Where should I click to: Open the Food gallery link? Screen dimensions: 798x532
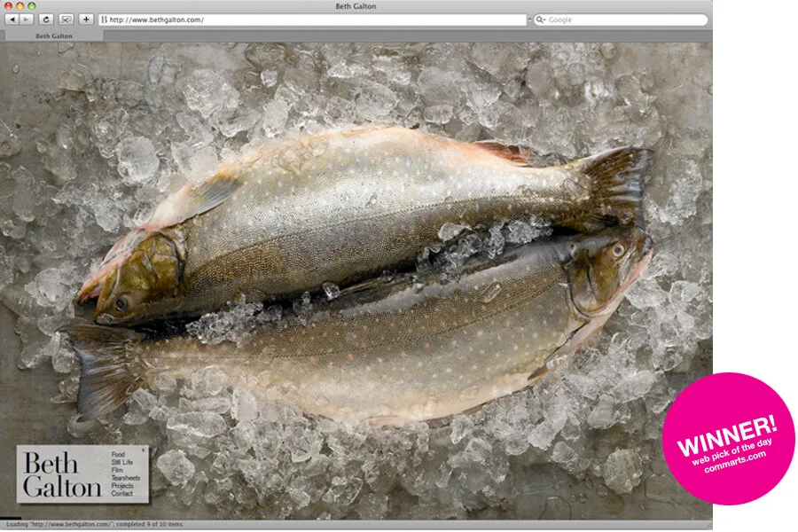pyautogui.click(x=118, y=454)
